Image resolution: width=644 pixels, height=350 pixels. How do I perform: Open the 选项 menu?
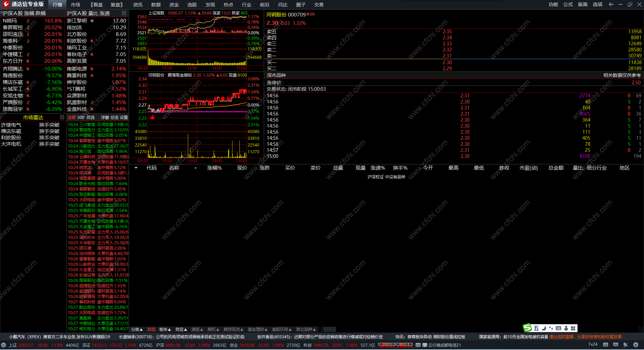tap(598, 4)
